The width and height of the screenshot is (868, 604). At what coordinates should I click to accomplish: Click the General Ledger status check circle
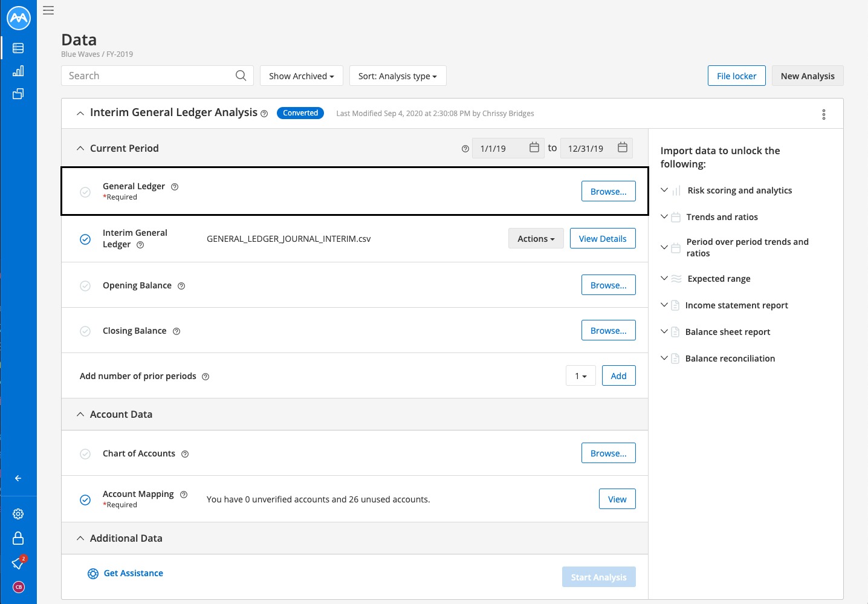point(85,192)
